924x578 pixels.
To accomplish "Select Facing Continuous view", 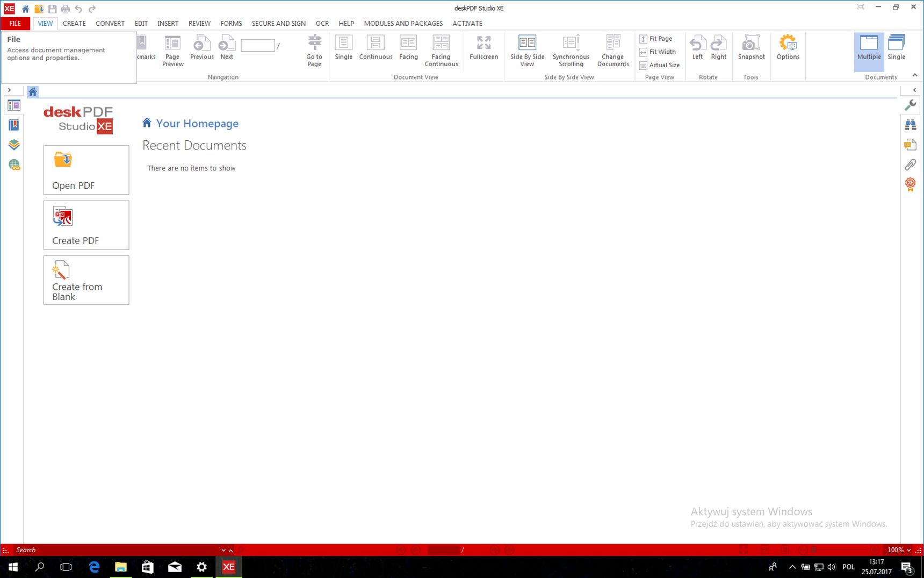I will coord(441,51).
